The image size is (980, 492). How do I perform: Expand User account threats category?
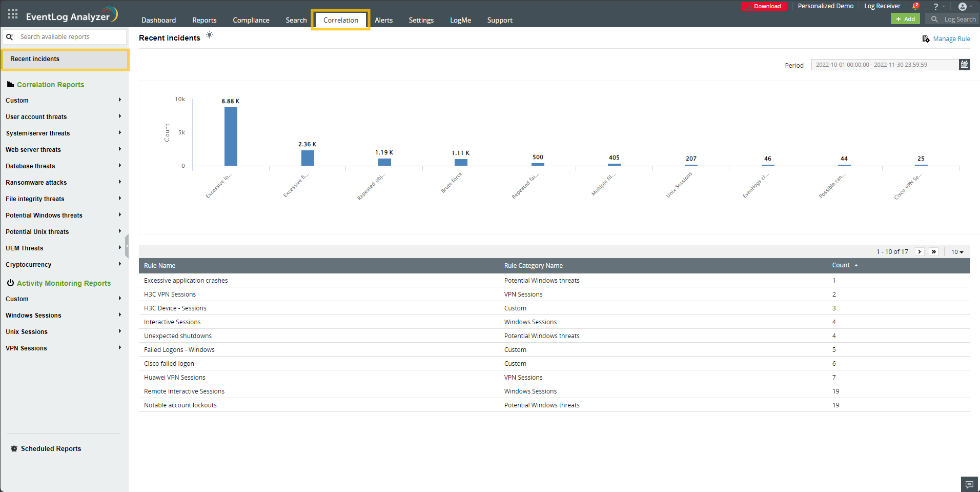pos(64,117)
